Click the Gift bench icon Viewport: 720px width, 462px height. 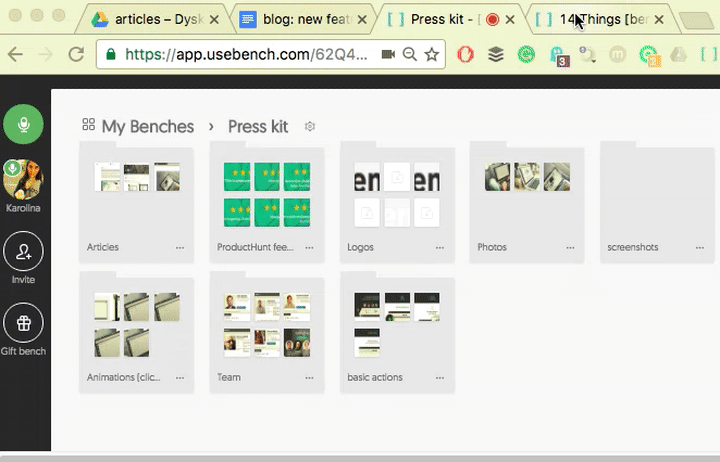click(x=23, y=323)
